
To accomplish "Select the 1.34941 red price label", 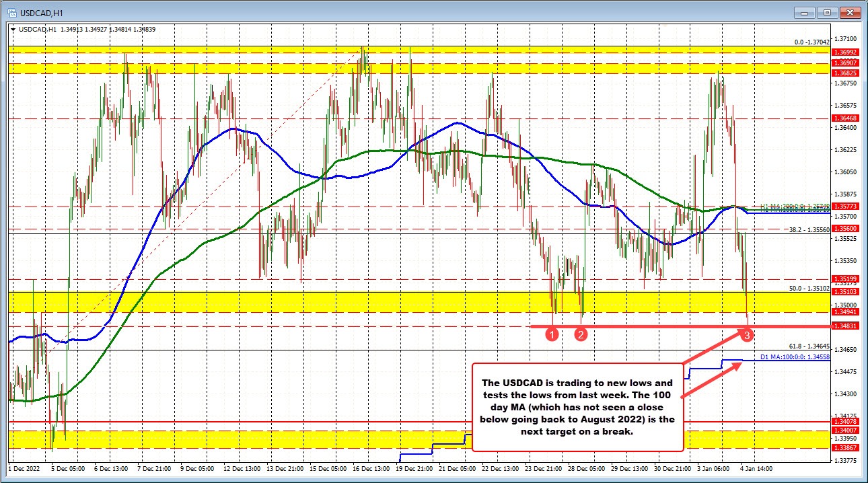I will coord(844,311).
